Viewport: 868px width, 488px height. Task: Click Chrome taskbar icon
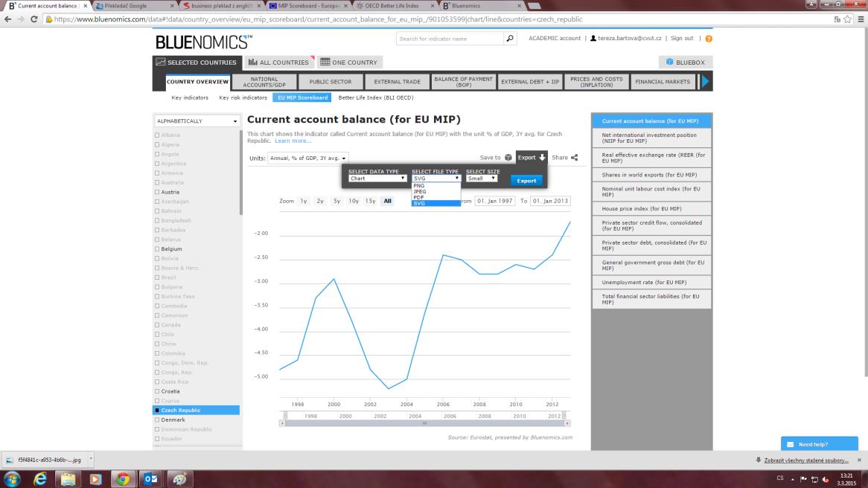point(123,479)
